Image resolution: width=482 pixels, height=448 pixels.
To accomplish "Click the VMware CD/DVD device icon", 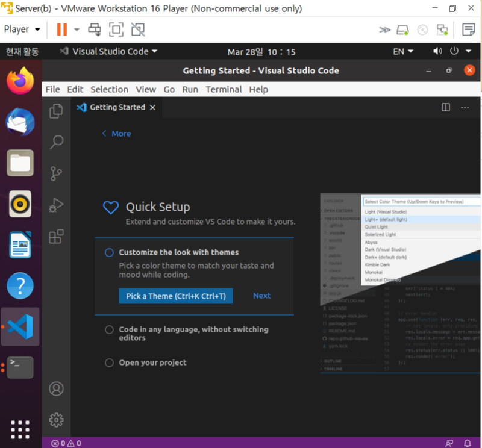I will pyautogui.click(x=422, y=30).
